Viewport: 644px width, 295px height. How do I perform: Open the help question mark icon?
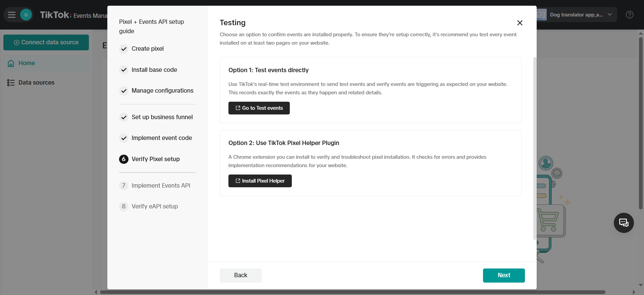pos(630,15)
